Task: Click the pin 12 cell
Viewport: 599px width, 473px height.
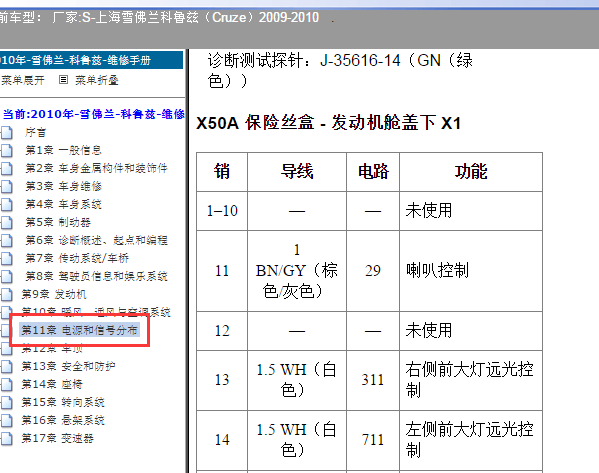Action: point(222,331)
